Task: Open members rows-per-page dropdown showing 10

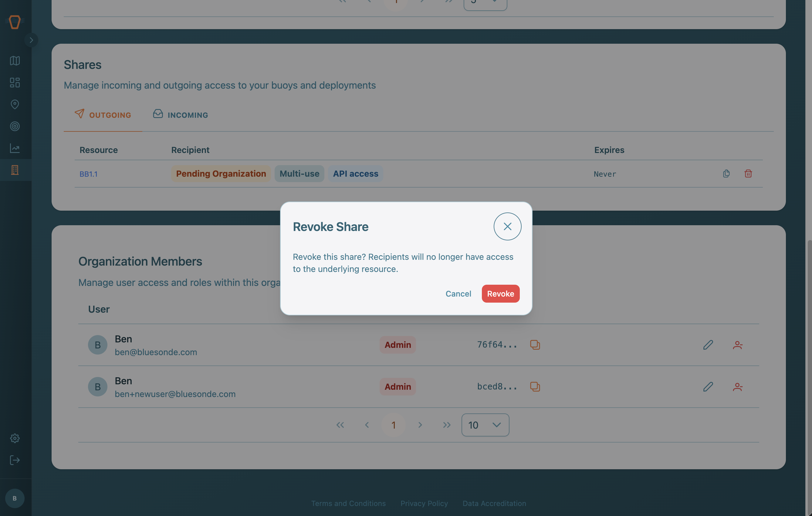Action: [485, 425]
